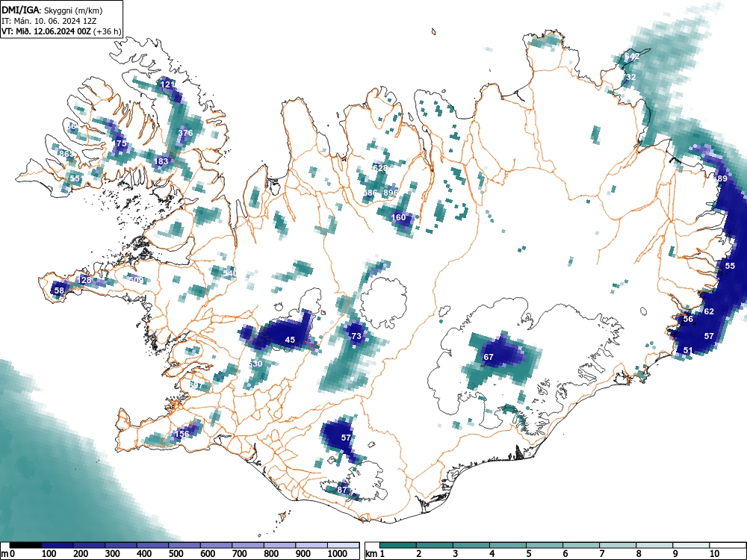Screen dimensions: 747x560
Task: Select the "2" tick in km legend
Action: point(418,554)
